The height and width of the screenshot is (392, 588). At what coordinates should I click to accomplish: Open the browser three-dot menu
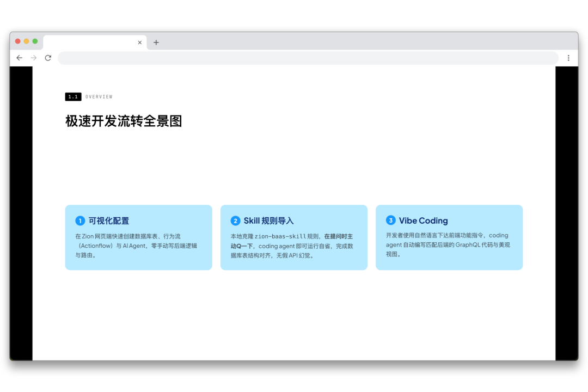(x=568, y=58)
